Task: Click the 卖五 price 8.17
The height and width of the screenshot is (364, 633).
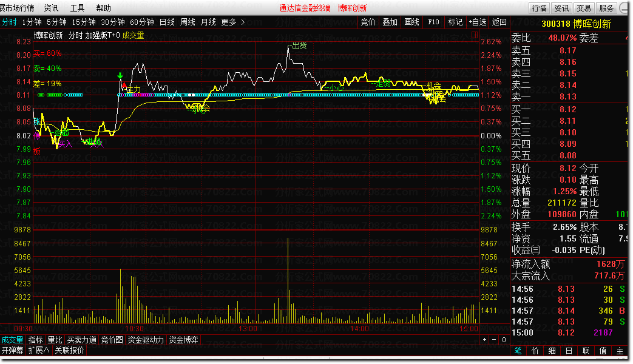Action: (568, 50)
